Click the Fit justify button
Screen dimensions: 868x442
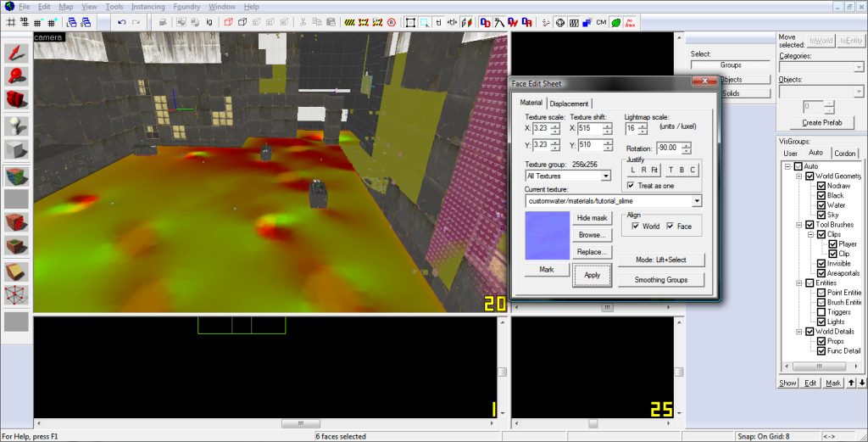tap(654, 170)
